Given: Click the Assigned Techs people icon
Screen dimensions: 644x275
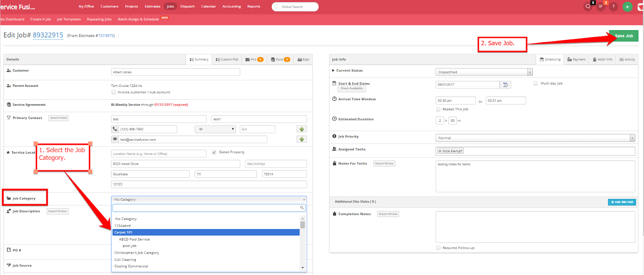Looking at the screenshot, I should [x=334, y=149].
